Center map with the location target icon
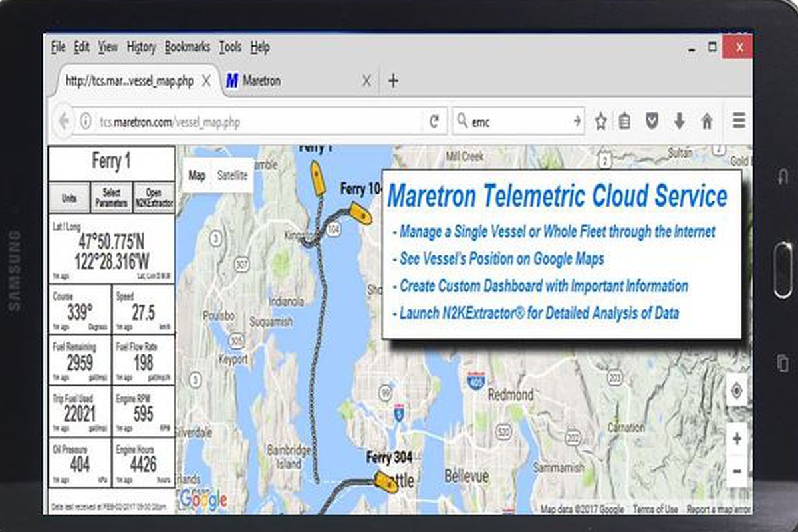This screenshot has width=798, height=532. [737, 392]
